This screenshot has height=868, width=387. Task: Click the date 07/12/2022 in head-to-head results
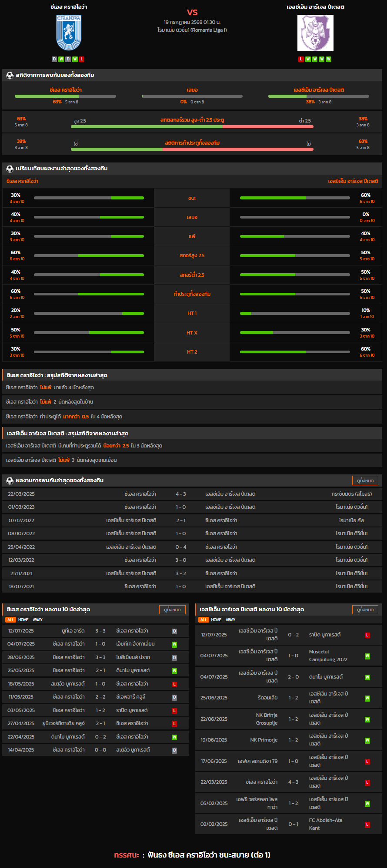click(x=21, y=520)
